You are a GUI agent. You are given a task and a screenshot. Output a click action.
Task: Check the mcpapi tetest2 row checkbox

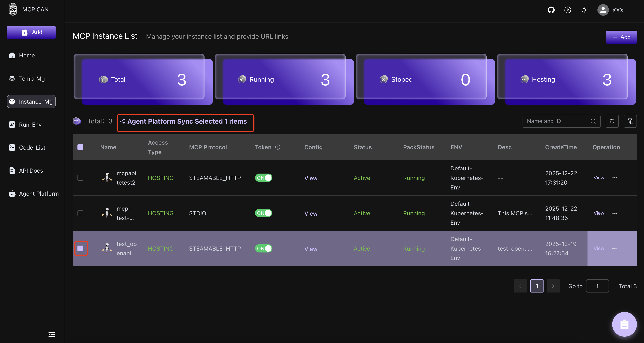(x=80, y=178)
